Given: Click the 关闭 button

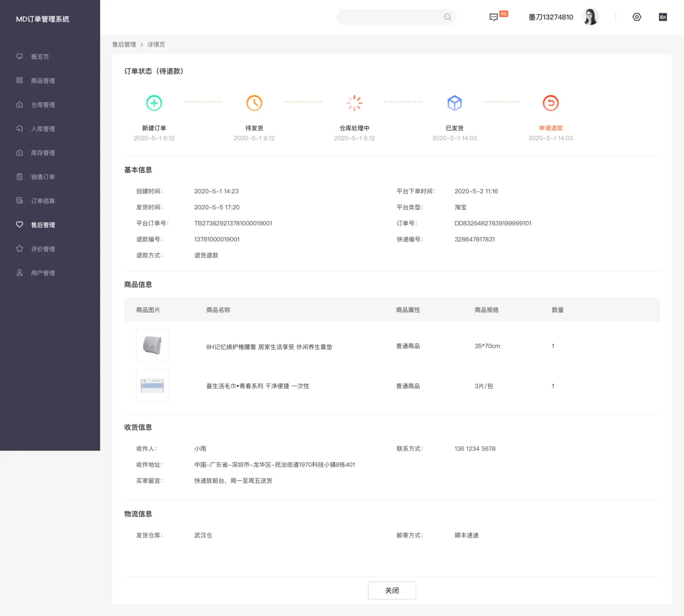Looking at the screenshot, I should [392, 590].
